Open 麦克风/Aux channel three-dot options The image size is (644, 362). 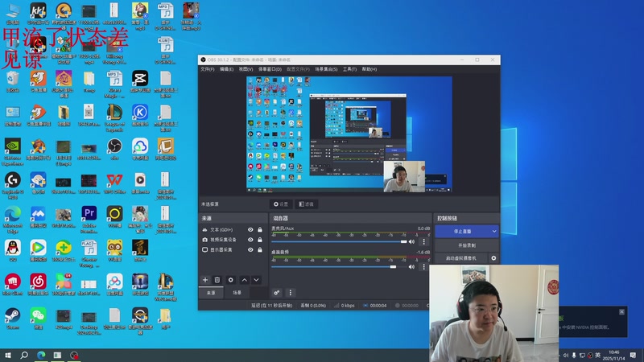424,242
